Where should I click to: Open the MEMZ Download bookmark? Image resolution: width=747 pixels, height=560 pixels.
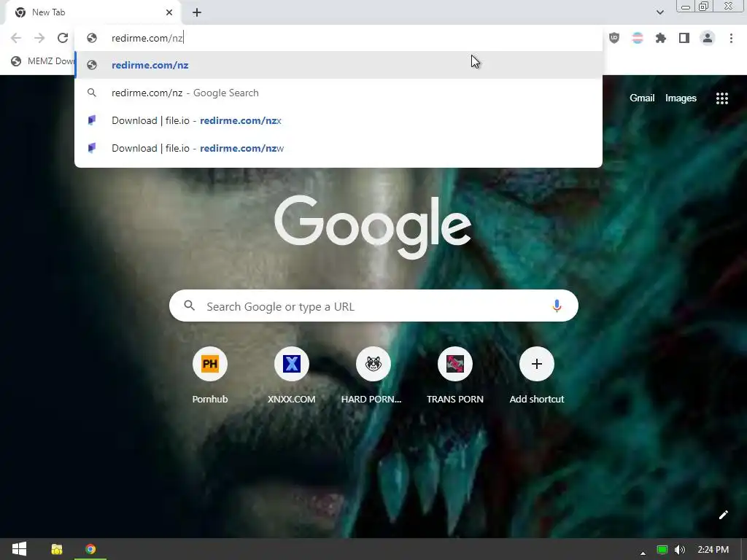pyautogui.click(x=43, y=61)
